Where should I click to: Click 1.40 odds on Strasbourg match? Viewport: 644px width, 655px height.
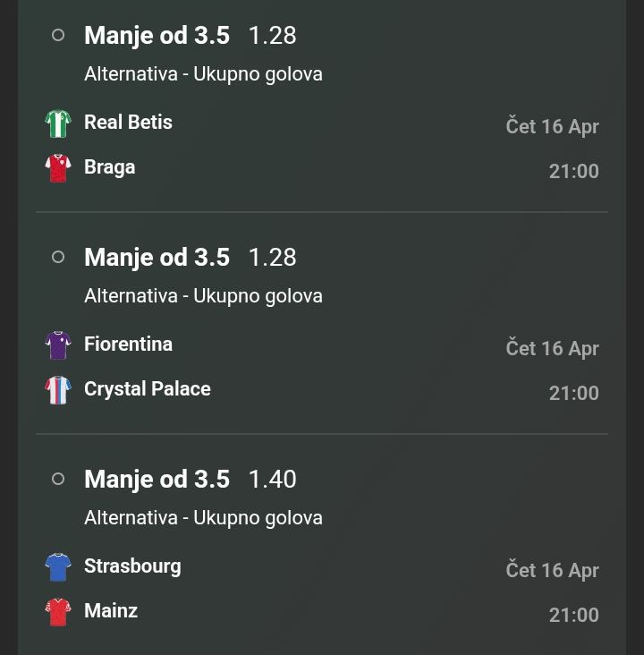272,480
